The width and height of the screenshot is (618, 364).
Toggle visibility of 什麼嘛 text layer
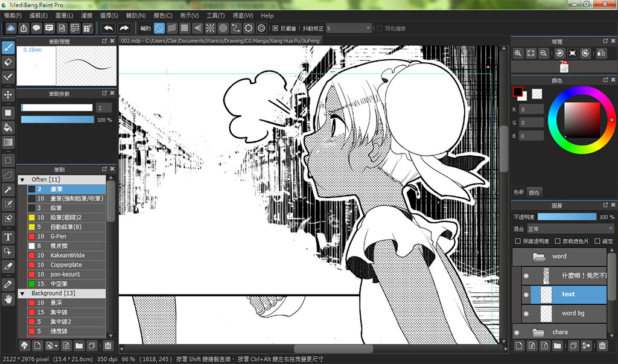click(x=526, y=276)
